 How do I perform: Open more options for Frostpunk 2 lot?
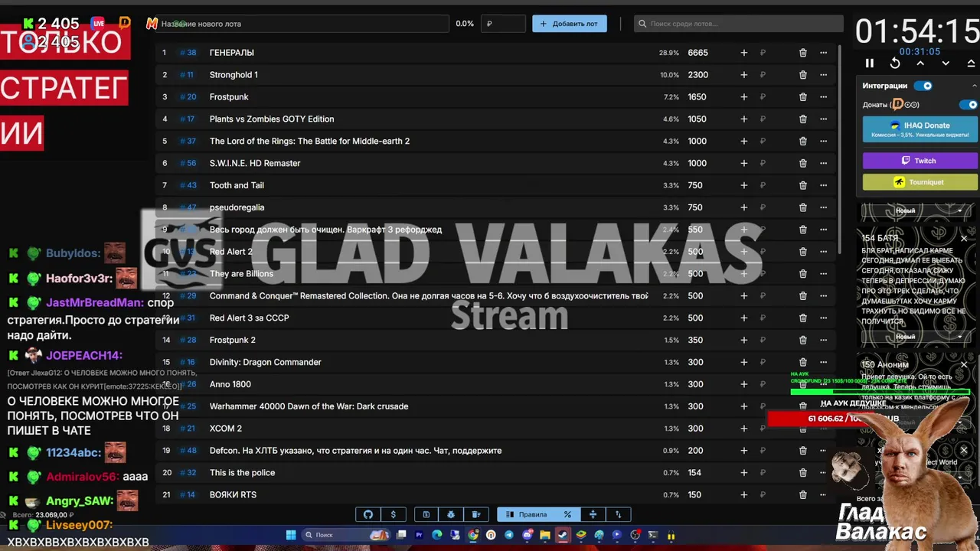(824, 340)
